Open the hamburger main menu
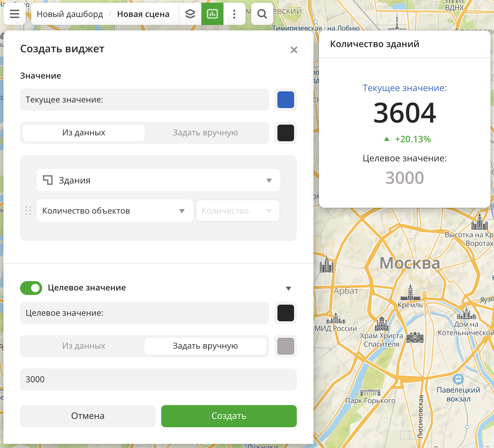This screenshot has width=494, height=448. (x=15, y=14)
